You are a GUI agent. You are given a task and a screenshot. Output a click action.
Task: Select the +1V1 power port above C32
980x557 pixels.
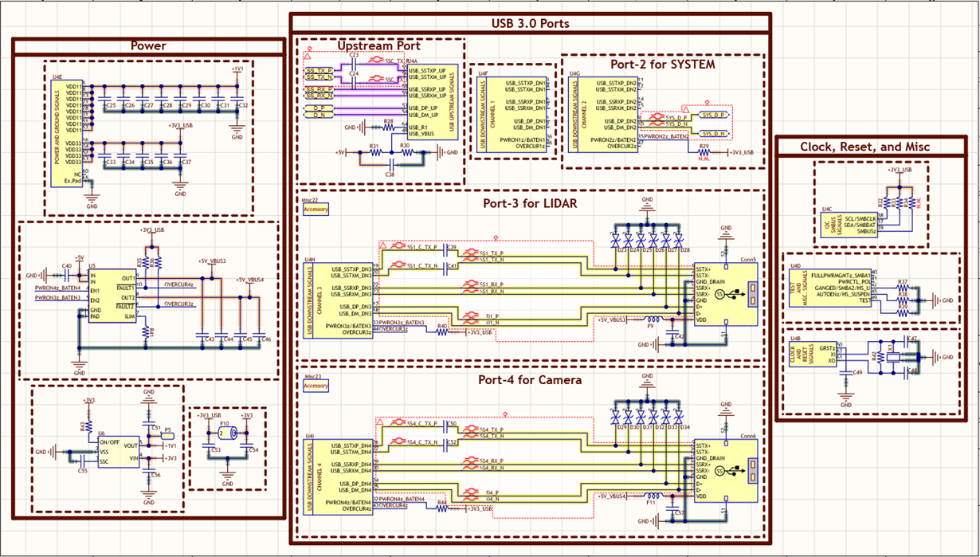coord(237,70)
